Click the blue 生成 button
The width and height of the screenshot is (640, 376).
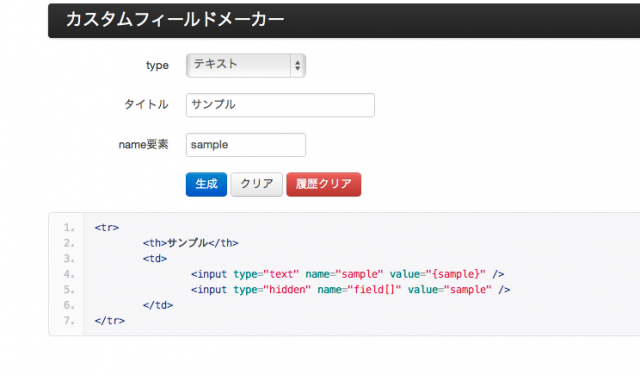[x=206, y=184]
